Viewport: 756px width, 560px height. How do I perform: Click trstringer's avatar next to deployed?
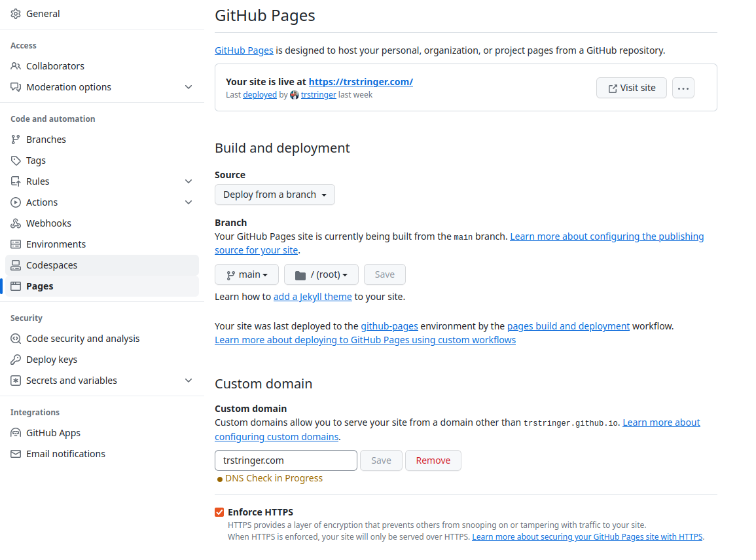pos(295,94)
